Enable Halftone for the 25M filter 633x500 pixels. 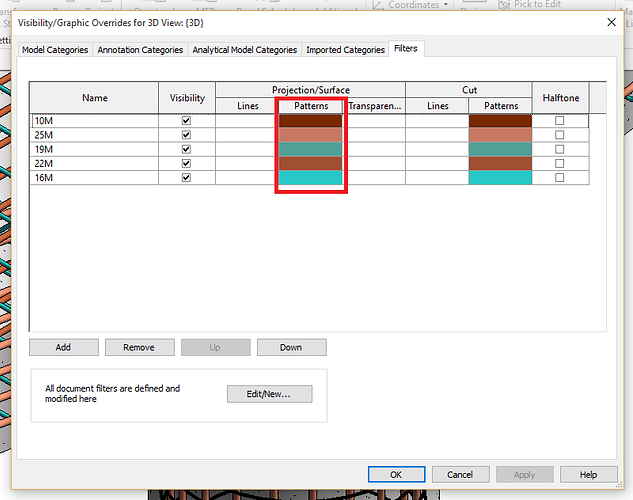pos(560,135)
